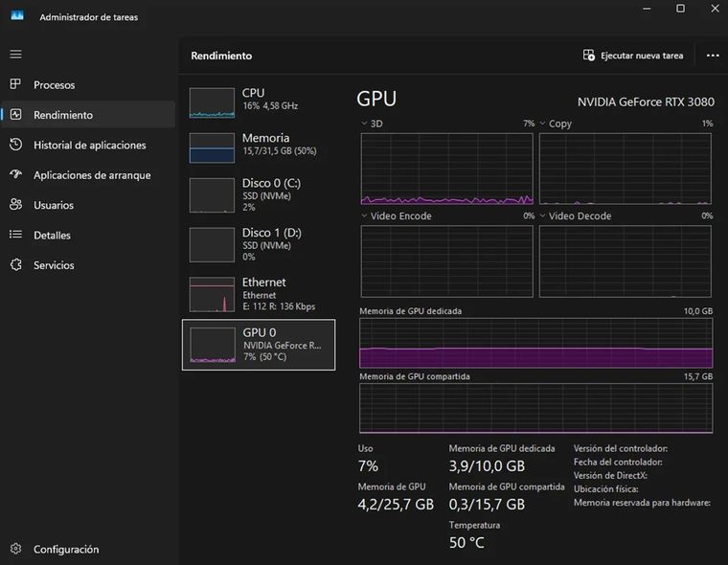Click the run new task icon
The image size is (728, 565).
point(589,56)
